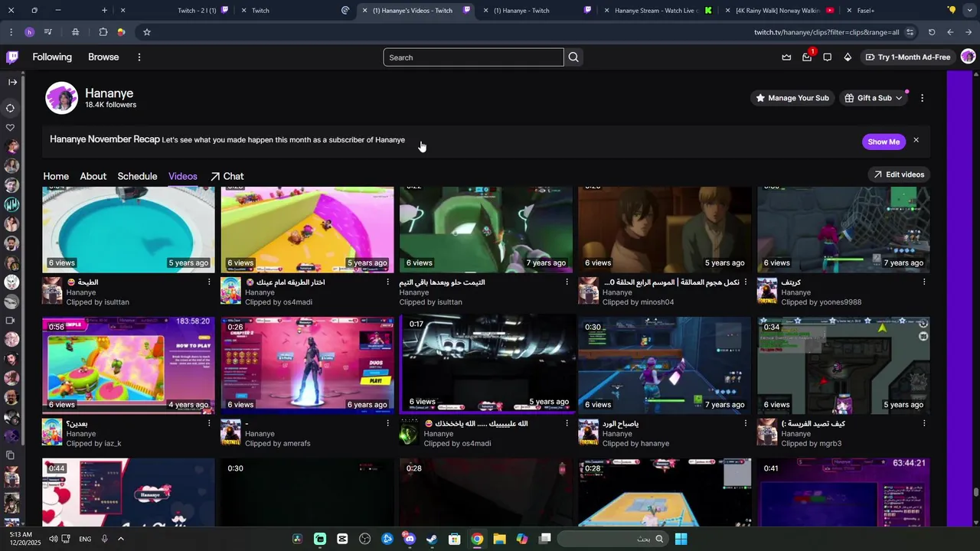Open Discord from the taskbar
980x551 pixels.
(x=410, y=539)
